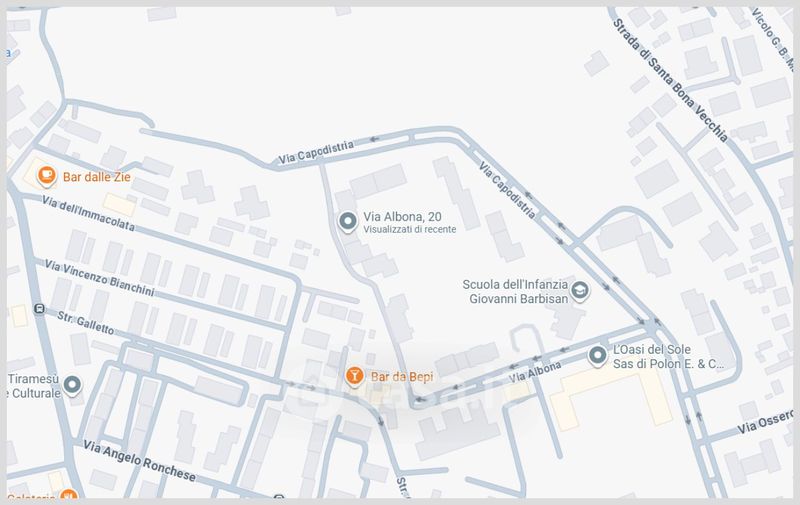Select Scuola dell'Infanzia Giovanni Barbisan text
Image resolution: width=800 pixels, height=505 pixels.
coord(515,292)
